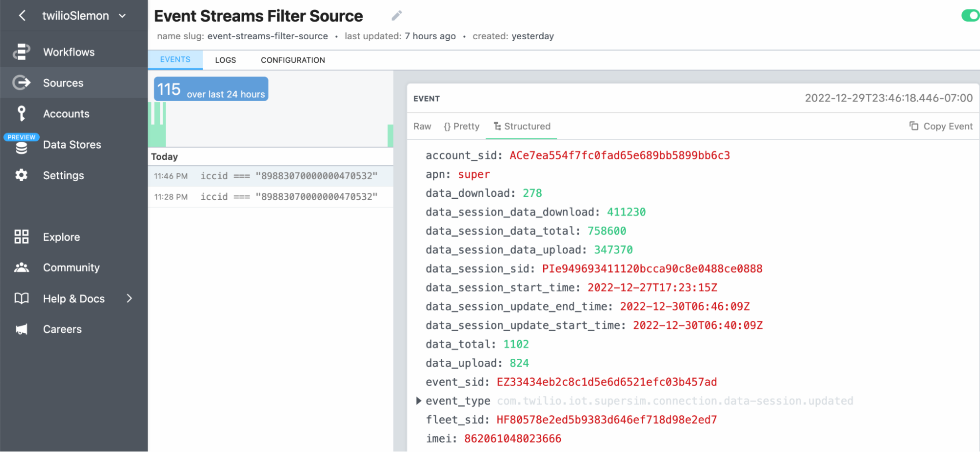Click the Help & Docs book icon
This screenshot has height=452, width=980.
click(x=21, y=298)
